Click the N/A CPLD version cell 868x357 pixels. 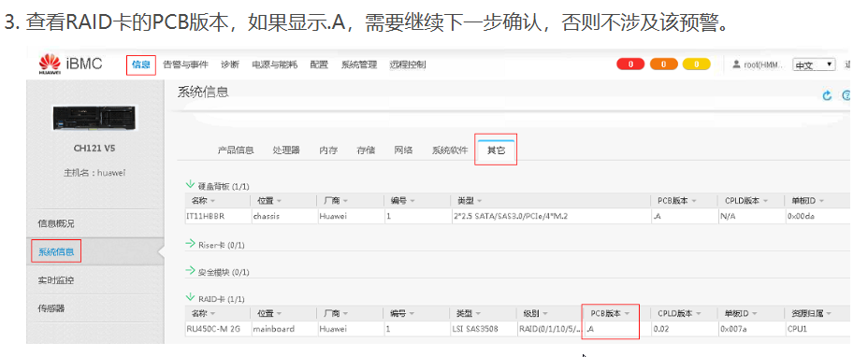coord(728,217)
